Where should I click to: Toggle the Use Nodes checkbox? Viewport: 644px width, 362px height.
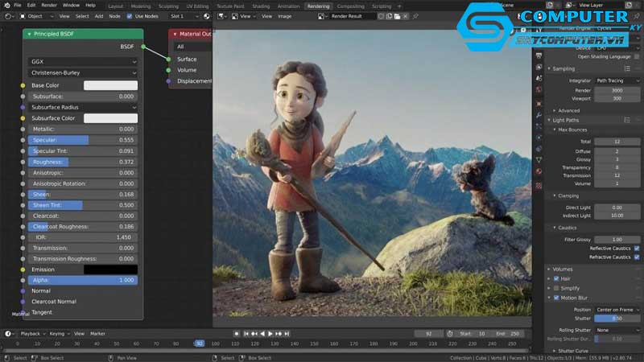(130, 16)
